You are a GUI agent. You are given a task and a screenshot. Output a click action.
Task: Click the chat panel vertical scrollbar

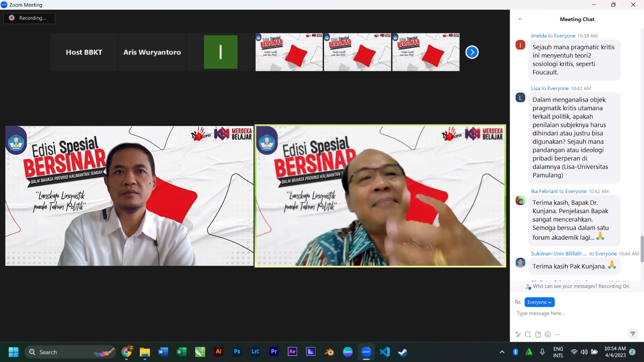(642, 249)
